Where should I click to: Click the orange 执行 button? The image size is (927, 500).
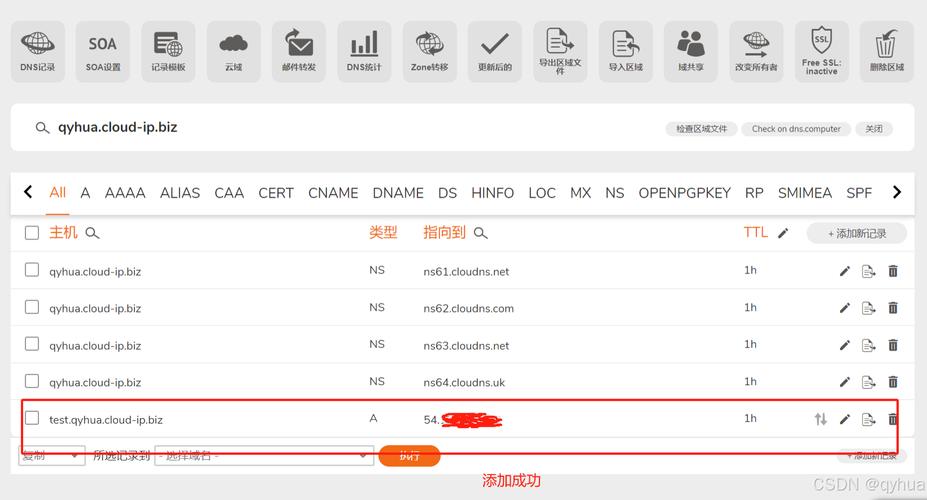click(409, 456)
